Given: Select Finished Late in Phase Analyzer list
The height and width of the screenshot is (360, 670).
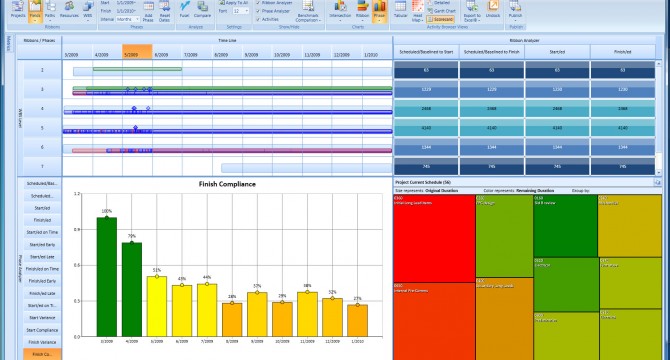Looking at the screenshot, I should coord(42,294).
